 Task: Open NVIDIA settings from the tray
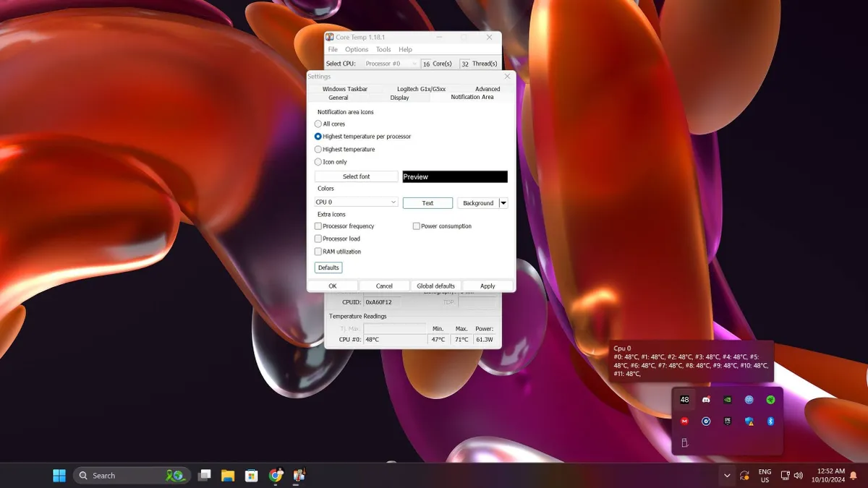(x=728, y=399)
